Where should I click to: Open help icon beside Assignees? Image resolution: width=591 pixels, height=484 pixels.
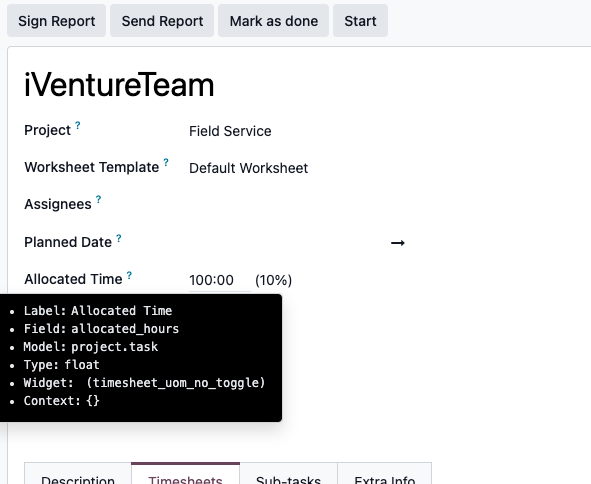click(98, 199)
